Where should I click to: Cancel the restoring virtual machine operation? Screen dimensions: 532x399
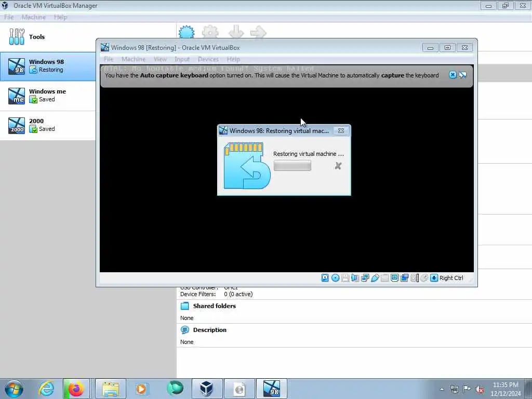[338, 166]
